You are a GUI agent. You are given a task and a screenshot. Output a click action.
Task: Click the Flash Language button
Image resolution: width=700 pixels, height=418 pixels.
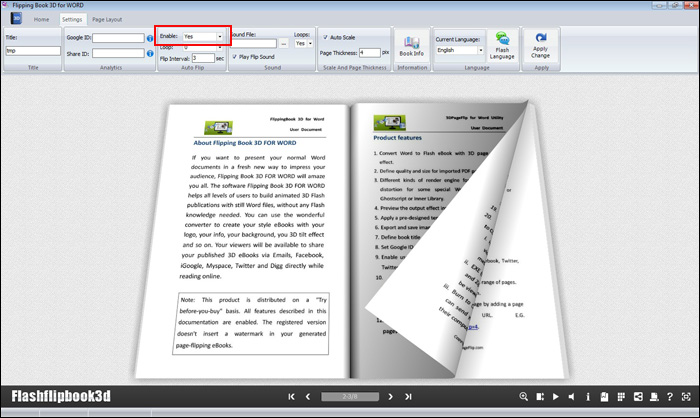(x=502, y=46)
